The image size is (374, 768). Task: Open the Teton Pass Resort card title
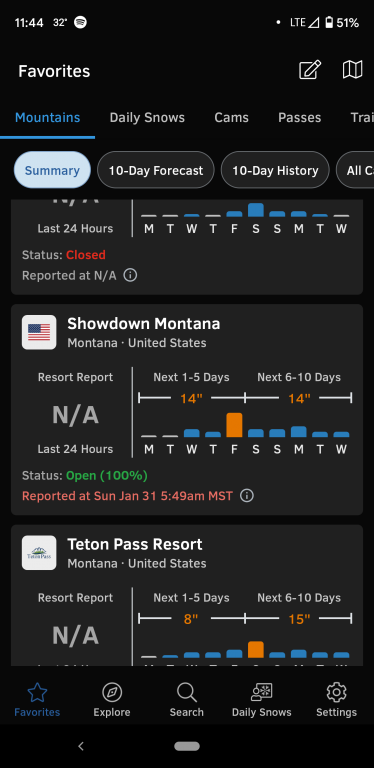(135, 544)
